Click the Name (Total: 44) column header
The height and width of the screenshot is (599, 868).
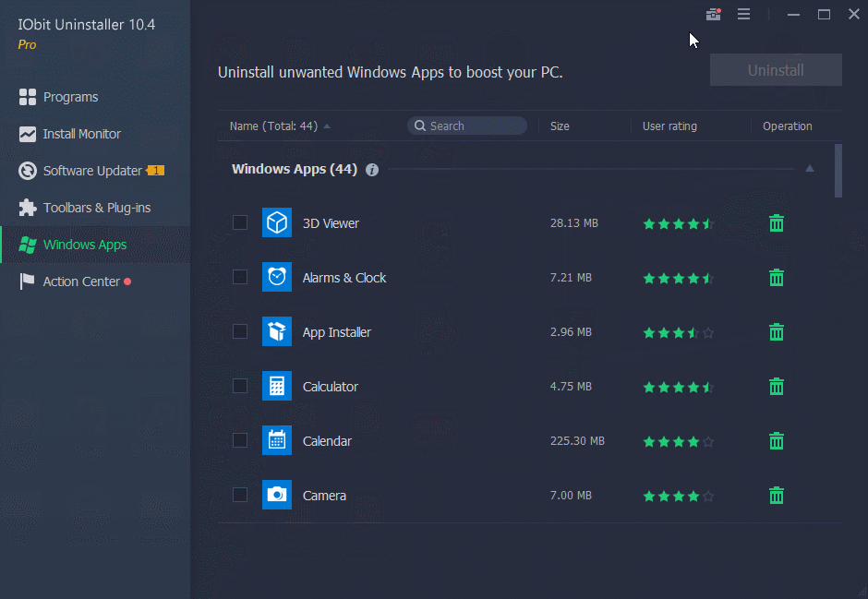273,126
